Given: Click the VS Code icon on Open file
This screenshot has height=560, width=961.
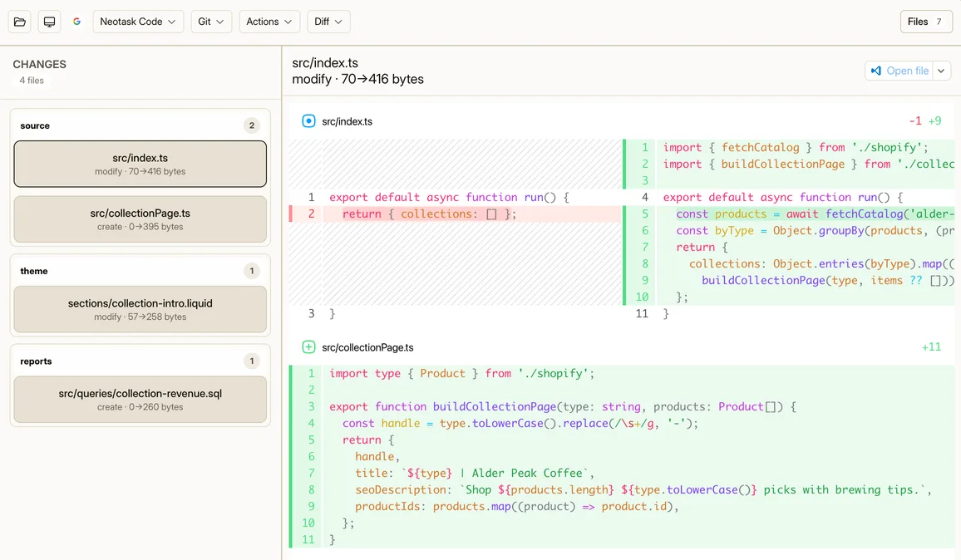Looking at the screenshot, I should (876, 71).
